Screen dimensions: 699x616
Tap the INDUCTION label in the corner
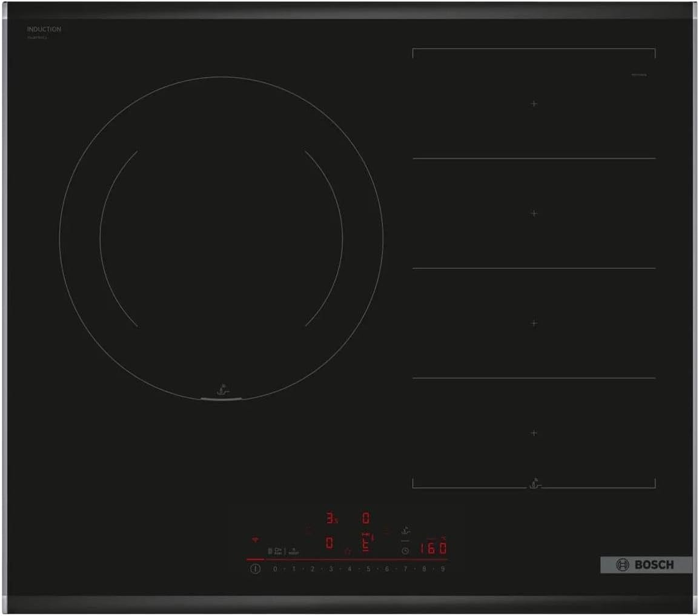click(x=44, y=29)
